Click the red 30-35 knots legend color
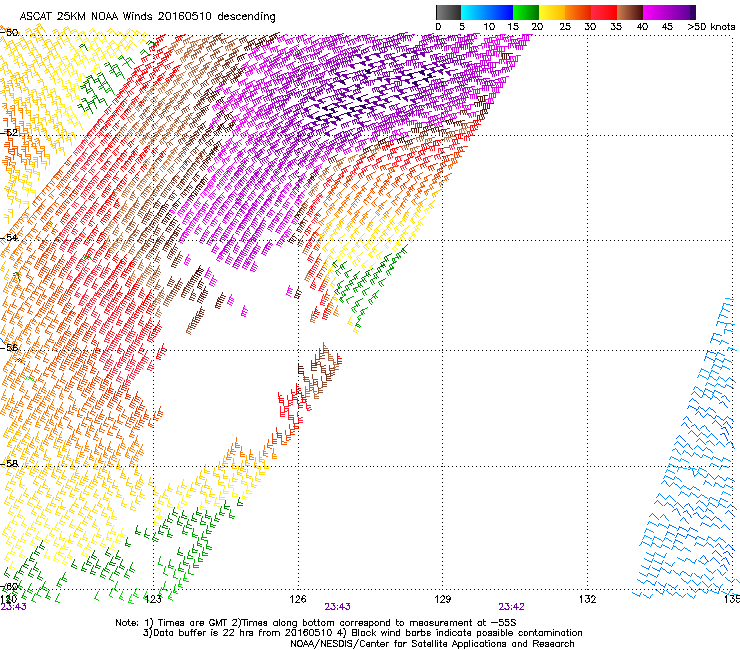The width and height of the screenshot is (740, 650). point(604,12)
